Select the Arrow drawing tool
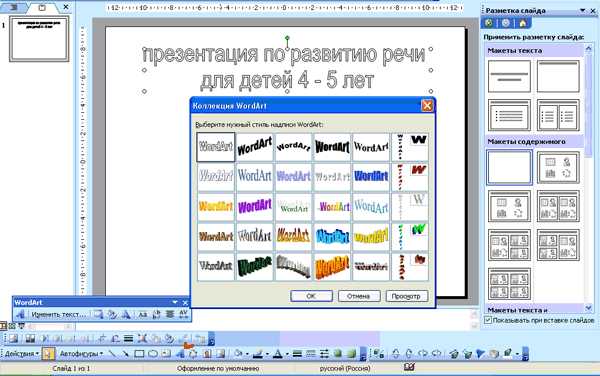The height and width of the screenshot is (376, 600). point(126,354)
